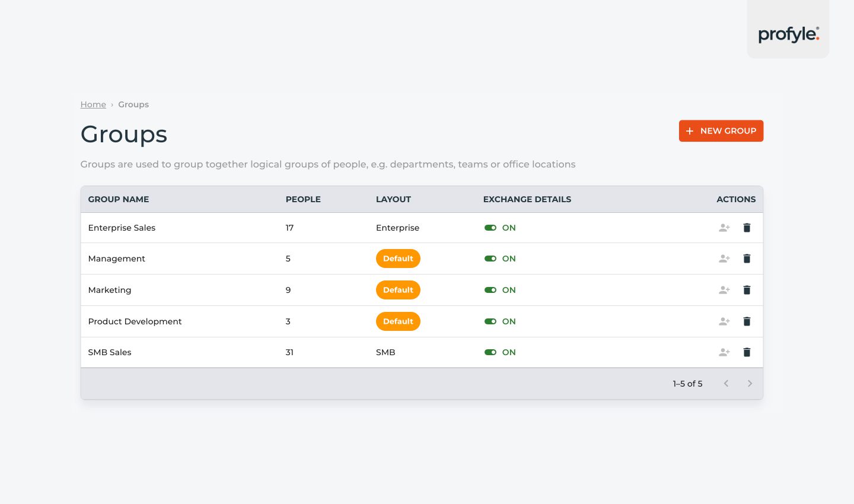Open the Home breadcrumb link

pyautogui.click(x=93, y=104)
